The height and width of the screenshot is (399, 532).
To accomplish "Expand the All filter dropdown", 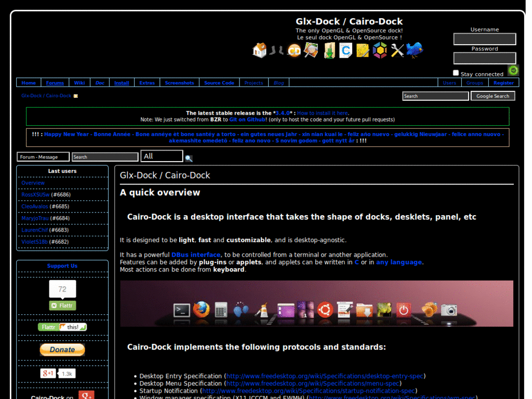I will point(162,156).
